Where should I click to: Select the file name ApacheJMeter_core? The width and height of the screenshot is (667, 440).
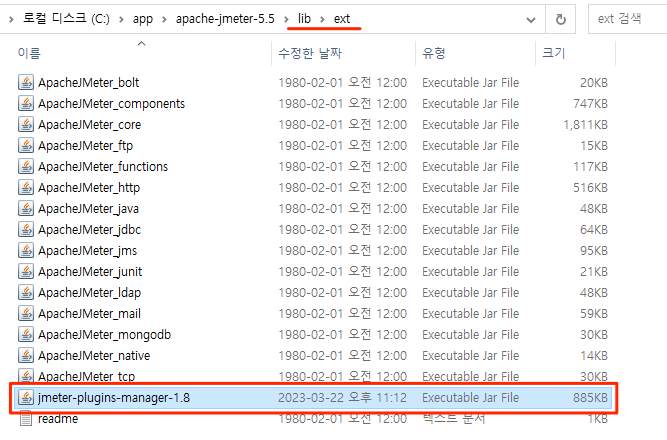89,125
